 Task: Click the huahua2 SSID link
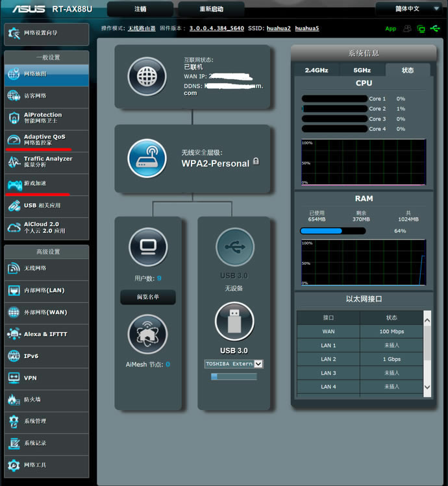coord(278,29)
